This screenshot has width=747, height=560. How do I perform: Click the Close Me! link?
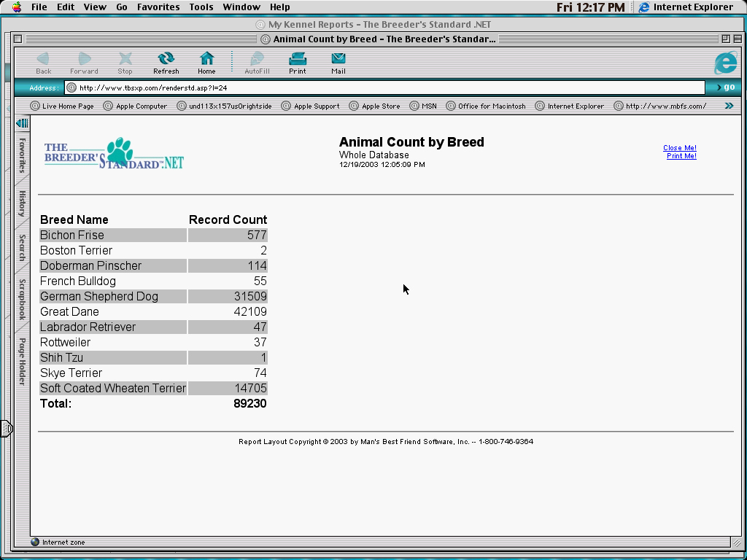tap(679, 148)
